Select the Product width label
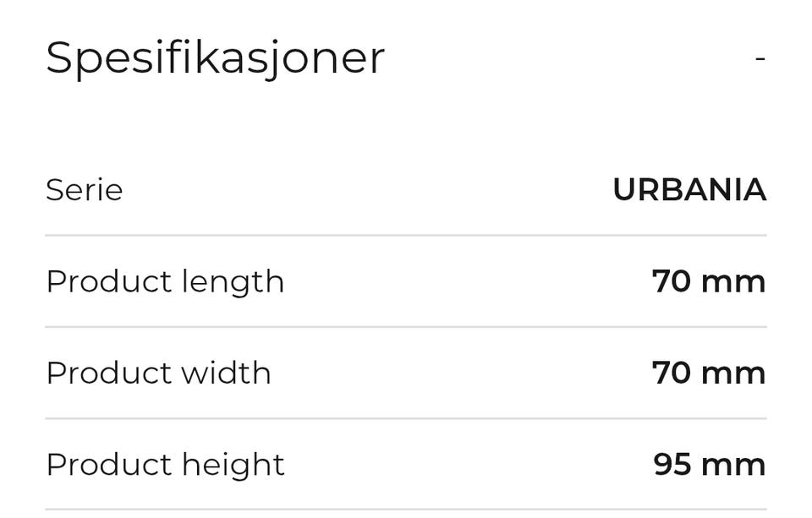 [158, 374]
